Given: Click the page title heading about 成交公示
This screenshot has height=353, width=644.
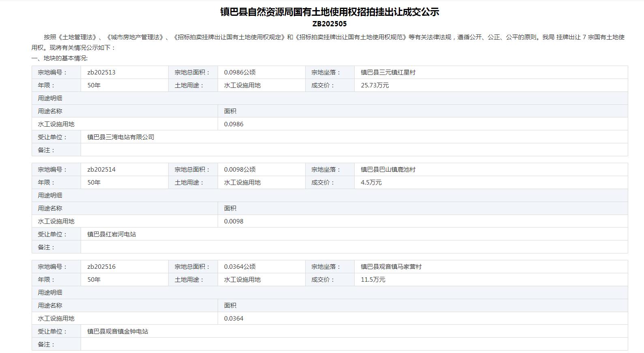Looking at the screenshot, I should tap(329, 12).
